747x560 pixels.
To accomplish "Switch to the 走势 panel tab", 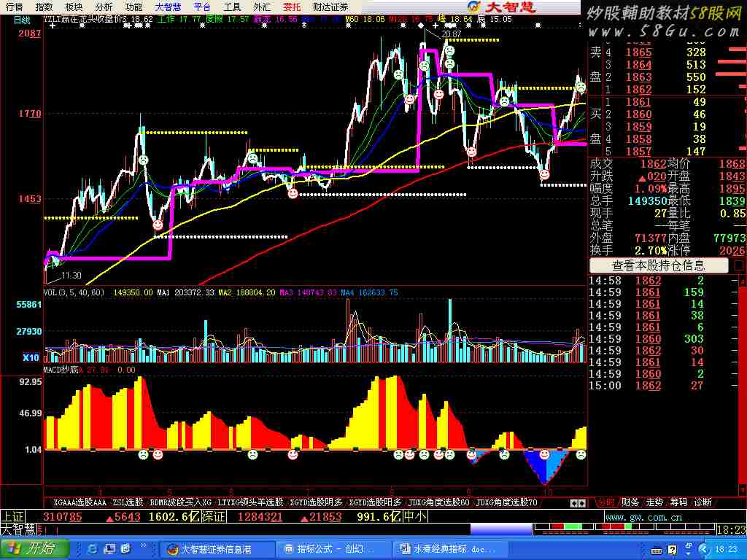I will coord(654,502).
